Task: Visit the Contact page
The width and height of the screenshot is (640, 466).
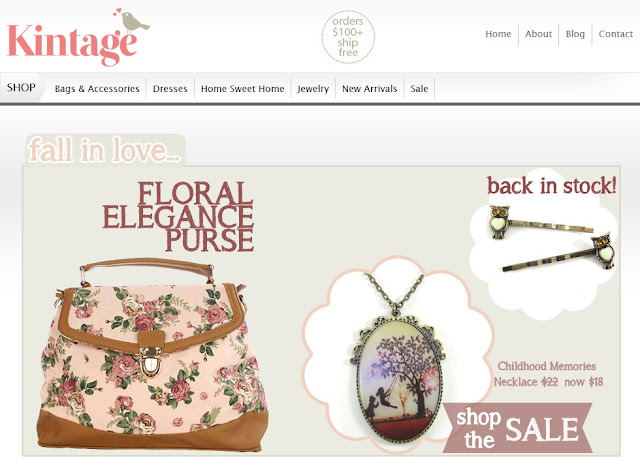Action: 616,34
